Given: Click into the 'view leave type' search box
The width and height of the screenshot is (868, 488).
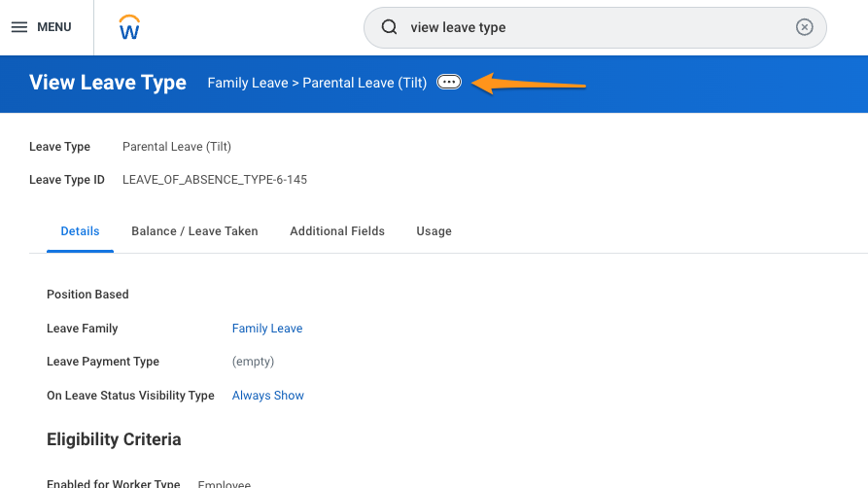Looking at the screenshot, I should (595, 27).
